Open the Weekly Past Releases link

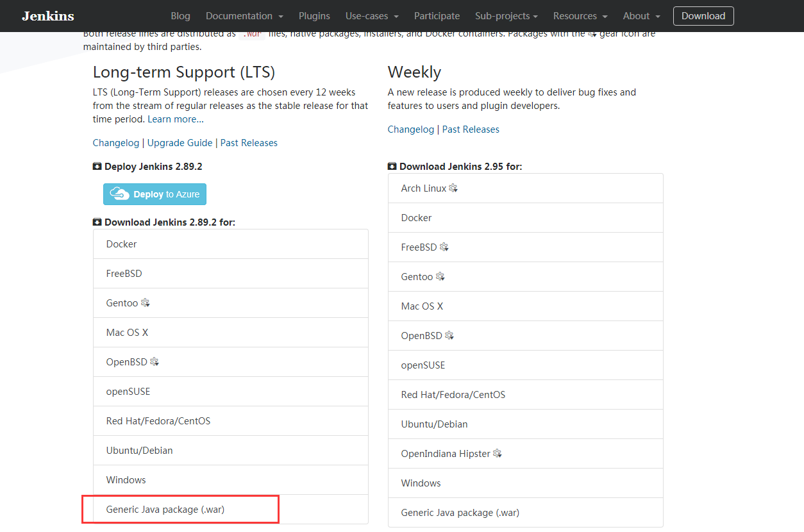point(471,129)
